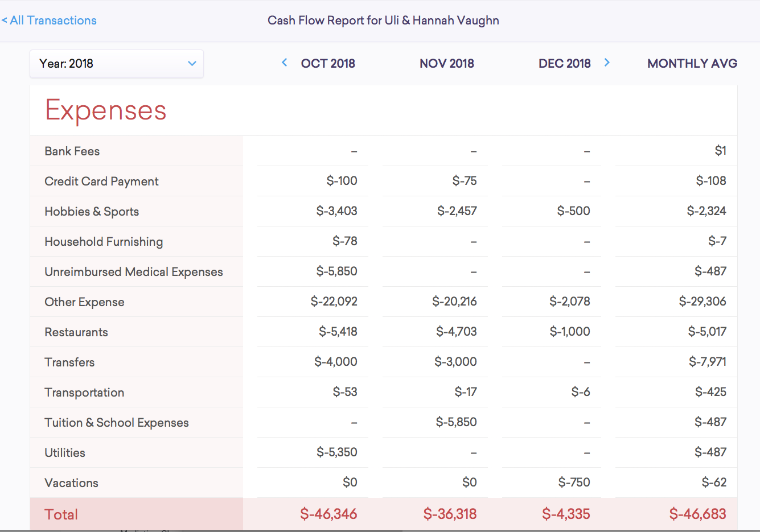The width and height of the screenshot is (760, 532).
Task: Open the Year: 2018 dropdown
Action: coord(117,64)
